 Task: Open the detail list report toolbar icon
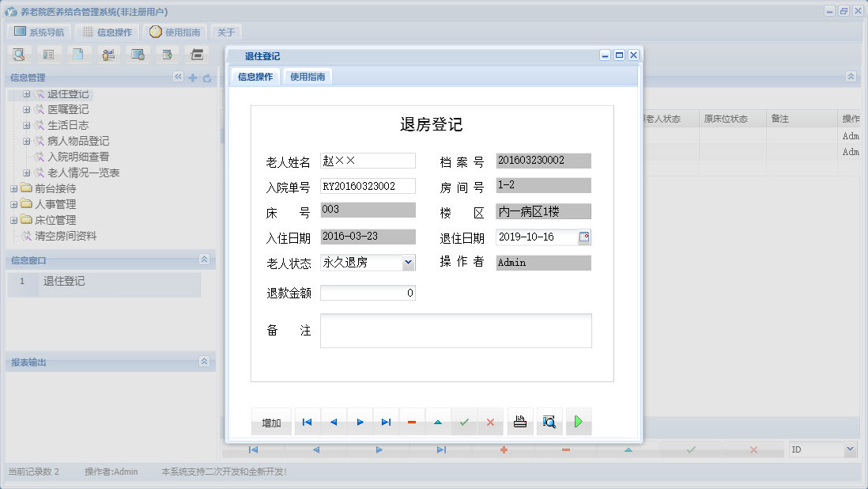[x=49, y=54]
